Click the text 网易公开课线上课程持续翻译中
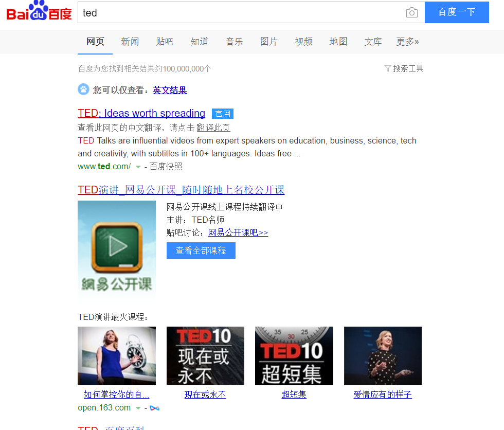 (x=225, y=207)
